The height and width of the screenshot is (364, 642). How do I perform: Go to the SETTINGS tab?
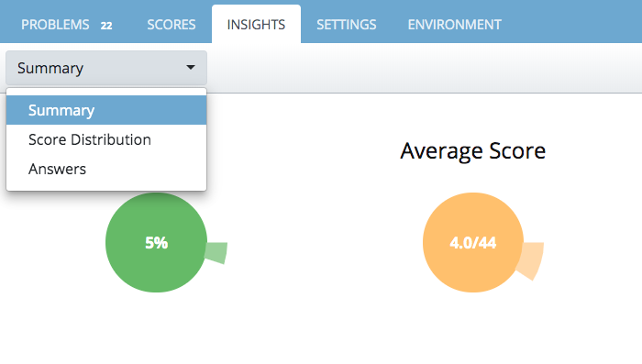click(x=347, y=25)
